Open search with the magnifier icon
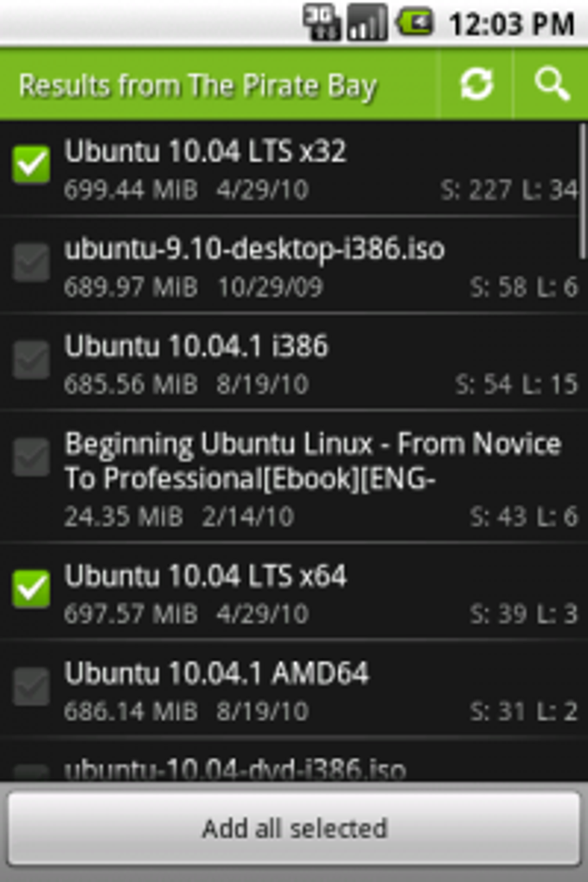 [552, 84]
